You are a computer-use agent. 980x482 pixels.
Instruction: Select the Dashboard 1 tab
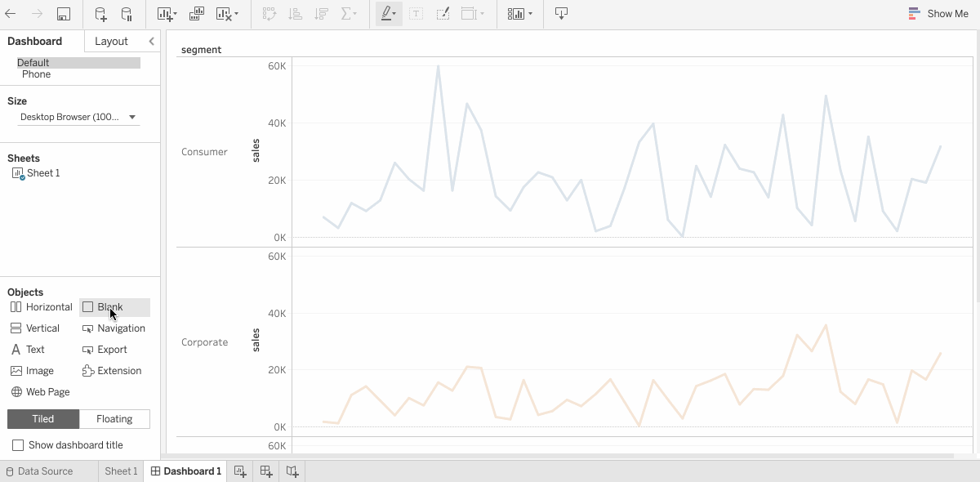point(186,471)
